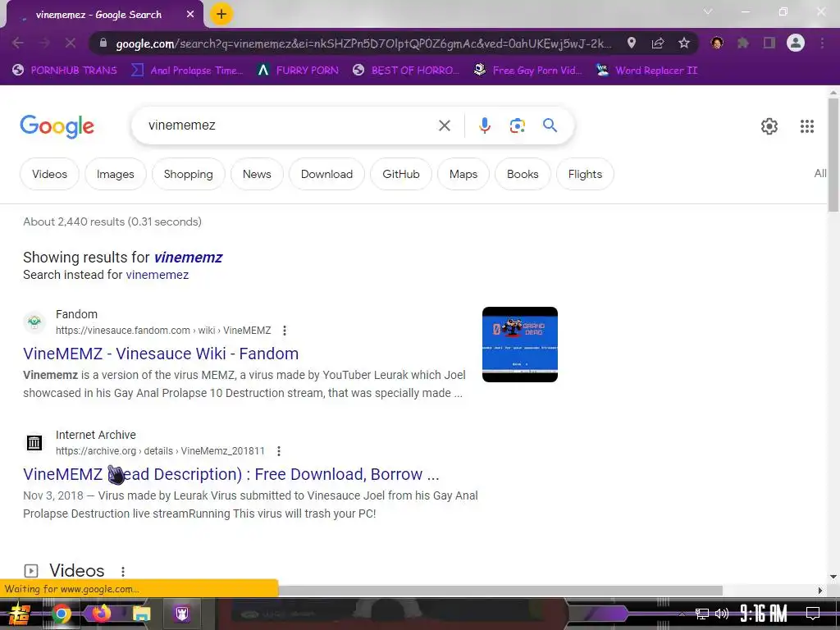Start voice search with the microphone
Screen dimensions: 840x630
tap(484, 126)
